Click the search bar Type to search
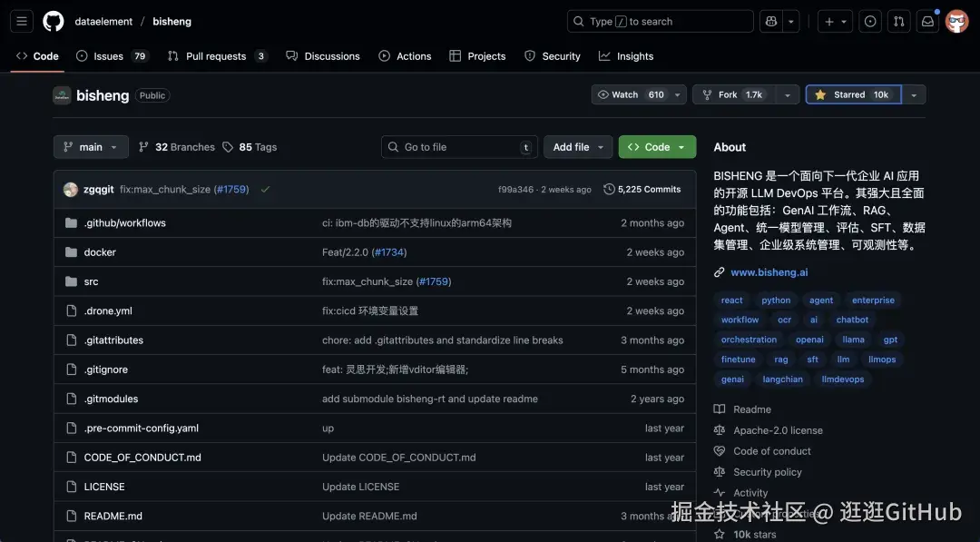The width and height of the screenshot is (980, 542). pos(660,21)
